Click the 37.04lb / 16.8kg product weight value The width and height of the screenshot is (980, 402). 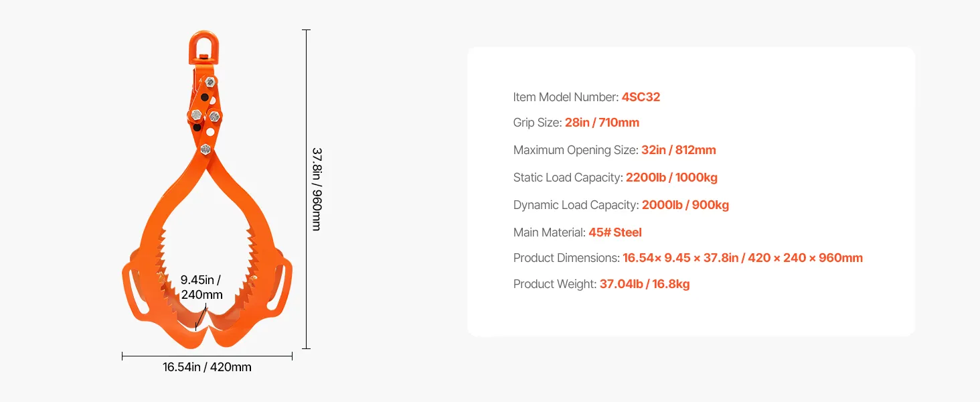(644, 284)
